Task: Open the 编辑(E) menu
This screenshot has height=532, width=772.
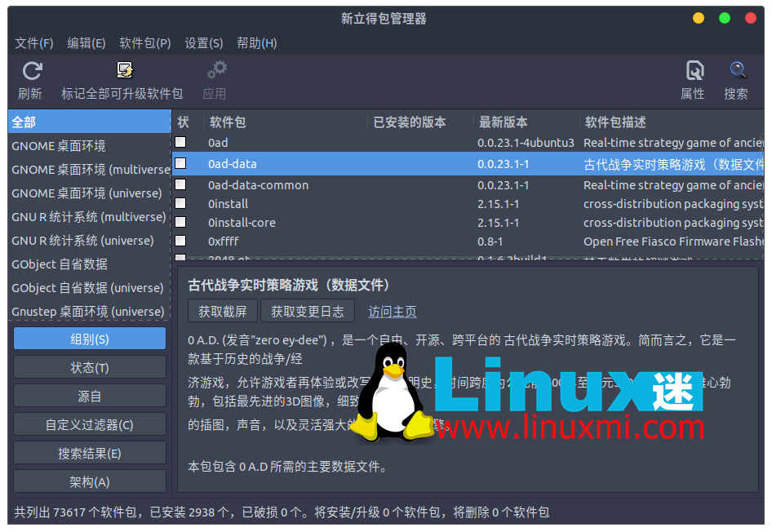Action: tap(87, 43)
